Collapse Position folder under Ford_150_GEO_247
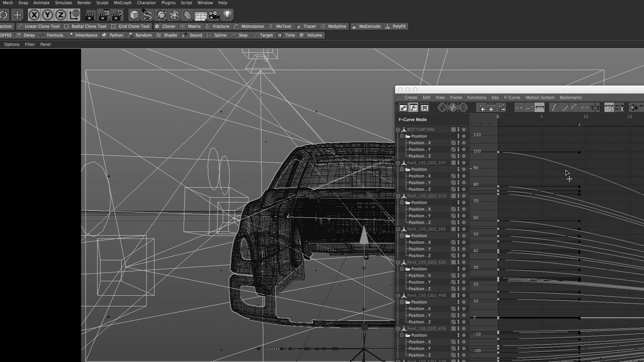This screenshot has height=362, width=644. tap(402, 169)
